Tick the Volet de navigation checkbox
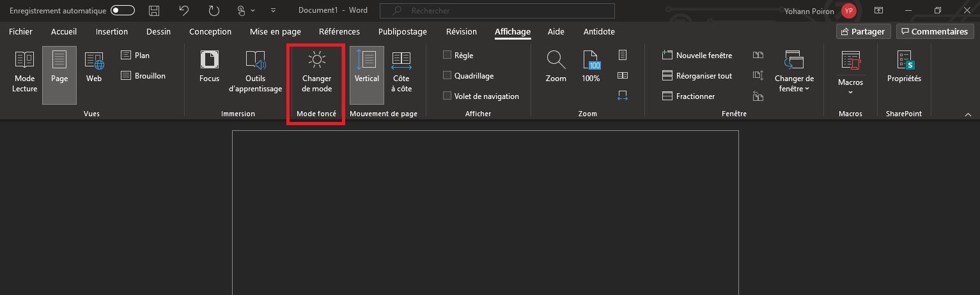980x295 pixels. pos(447,96)
